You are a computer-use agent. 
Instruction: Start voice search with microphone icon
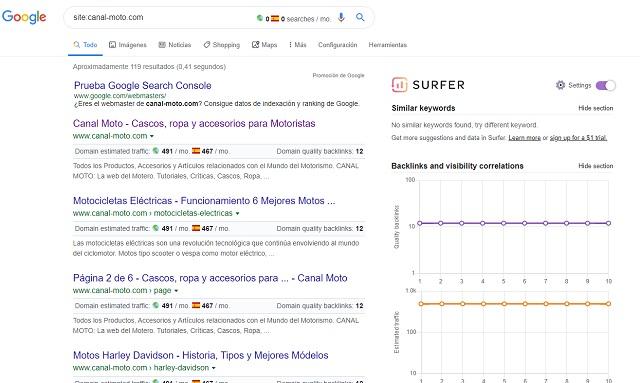pyautogui.click(x=341, y=17)
